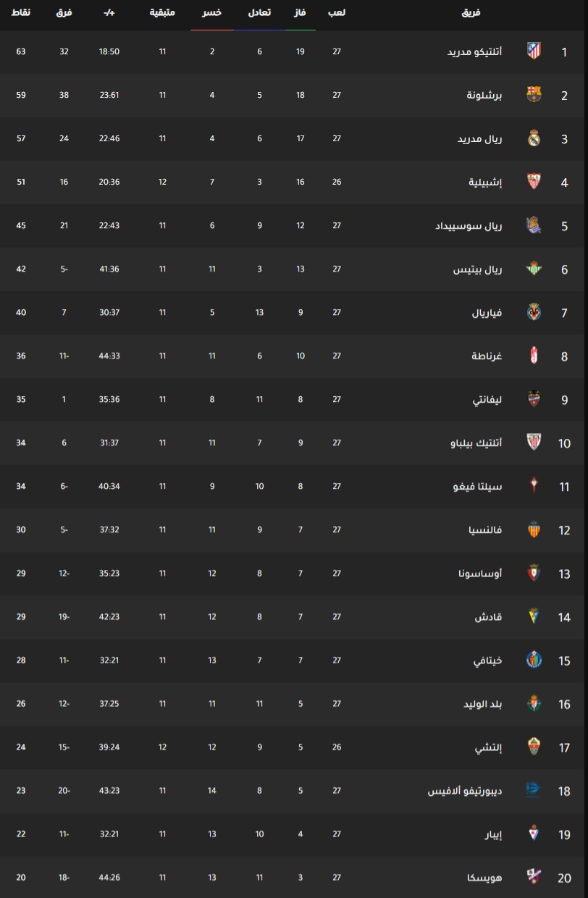Sort by خسر losses column header
The height and width of the screenshot is (898, 588).
pos(212,13)
